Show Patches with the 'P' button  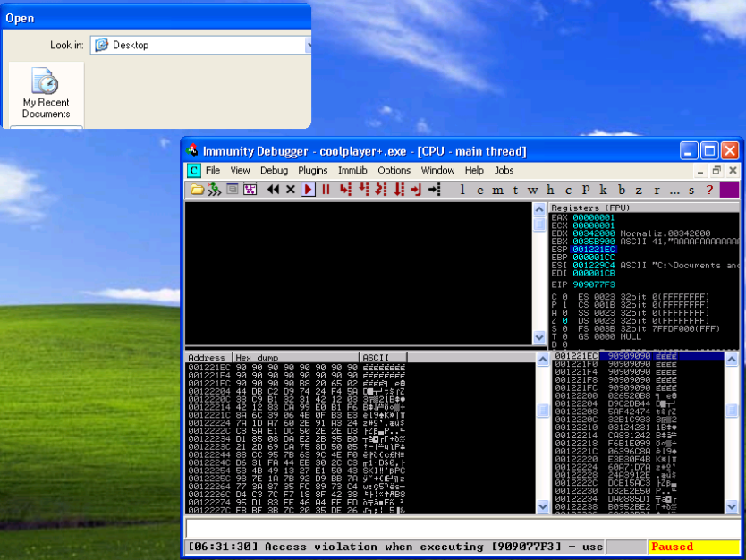pos(586,190)
